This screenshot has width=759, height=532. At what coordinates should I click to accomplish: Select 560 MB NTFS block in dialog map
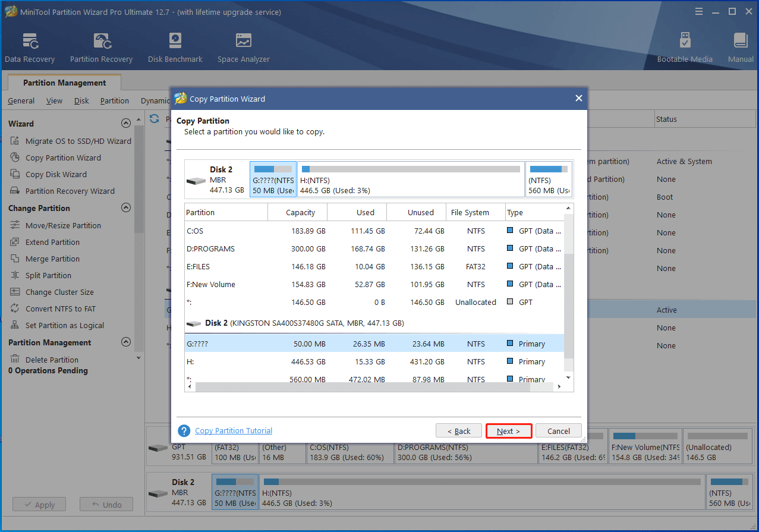(x=549, y=179)
